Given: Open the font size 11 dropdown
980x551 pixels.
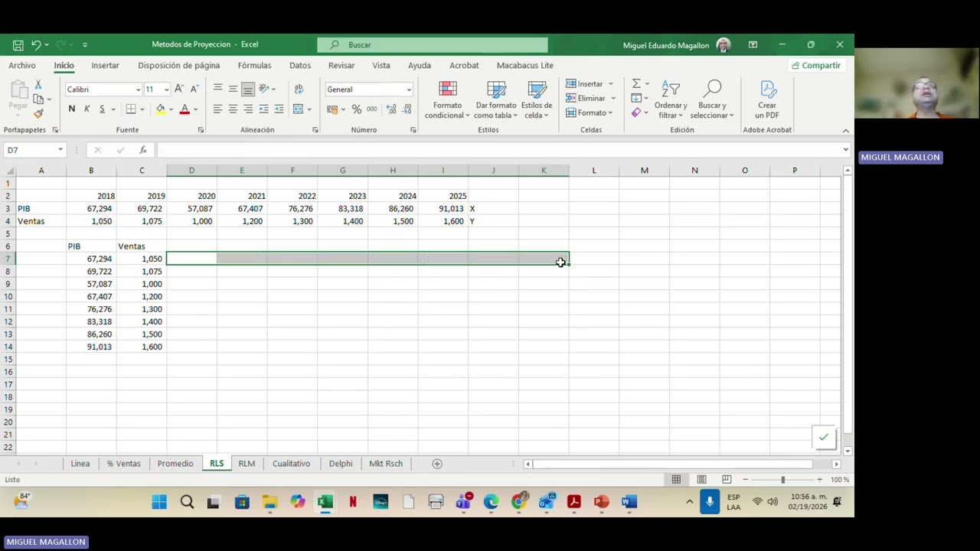Looking at the screenshot, I should pyautogui.click(x=166, y=90).
